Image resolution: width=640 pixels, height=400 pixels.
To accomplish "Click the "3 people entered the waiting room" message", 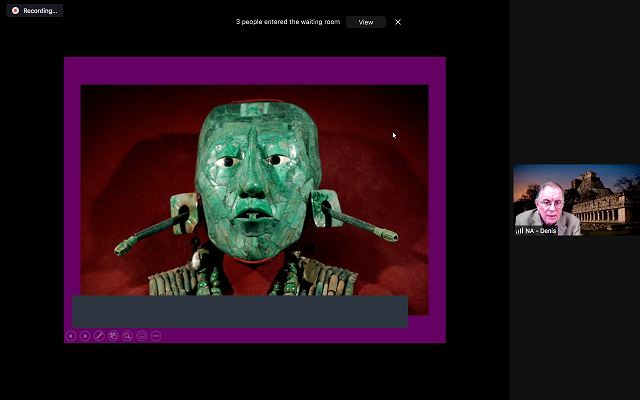I will [288, 22].
